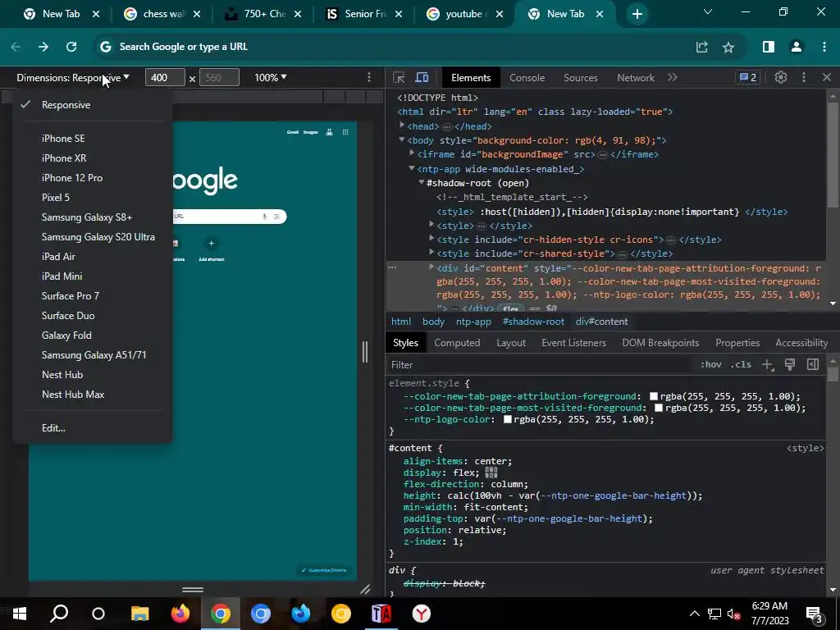Open the issues counter badge showing 2
The image size is (840, 630).
coord(748,77)
